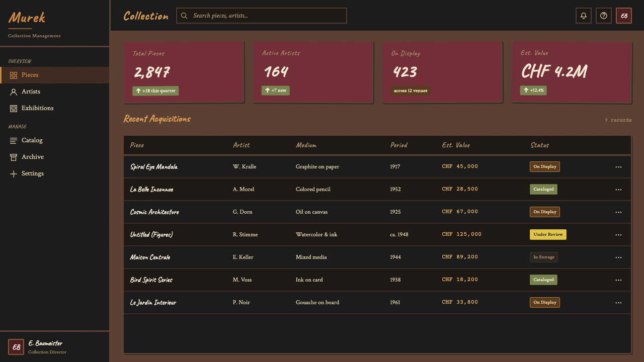Click the Search pieces, artists field
The width and height of the screenshot is (644, 362).
pyautogui.click(x=262, y=16)
